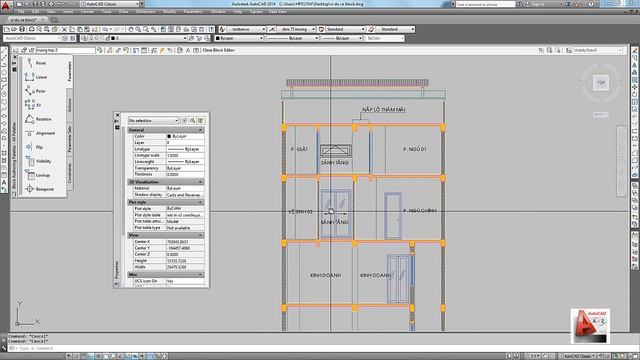Switch to the Actions palette tab

[x=69, y=105]
